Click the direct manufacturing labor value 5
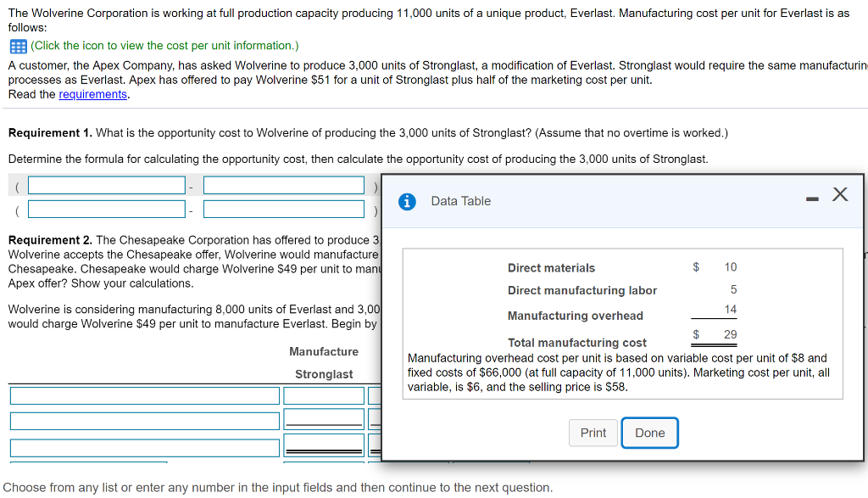This screenshot has height=498, width=868. [x=733, y=289]
